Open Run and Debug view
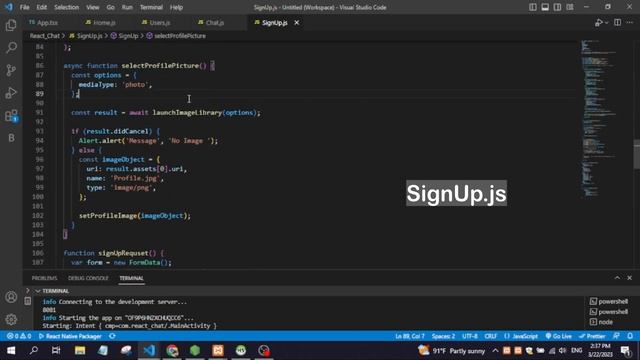Screen dimensions: 640x360 point(11,93)
